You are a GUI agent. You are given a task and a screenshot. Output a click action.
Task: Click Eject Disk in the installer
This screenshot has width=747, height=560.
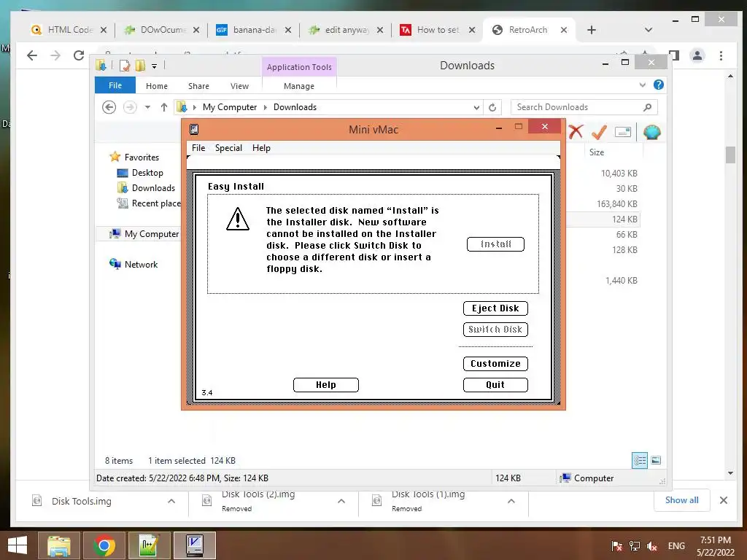coord(495,308)
